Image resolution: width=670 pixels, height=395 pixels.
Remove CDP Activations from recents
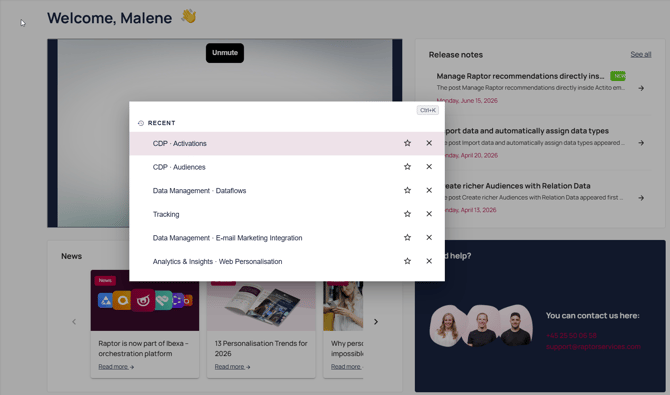[429, 143]
